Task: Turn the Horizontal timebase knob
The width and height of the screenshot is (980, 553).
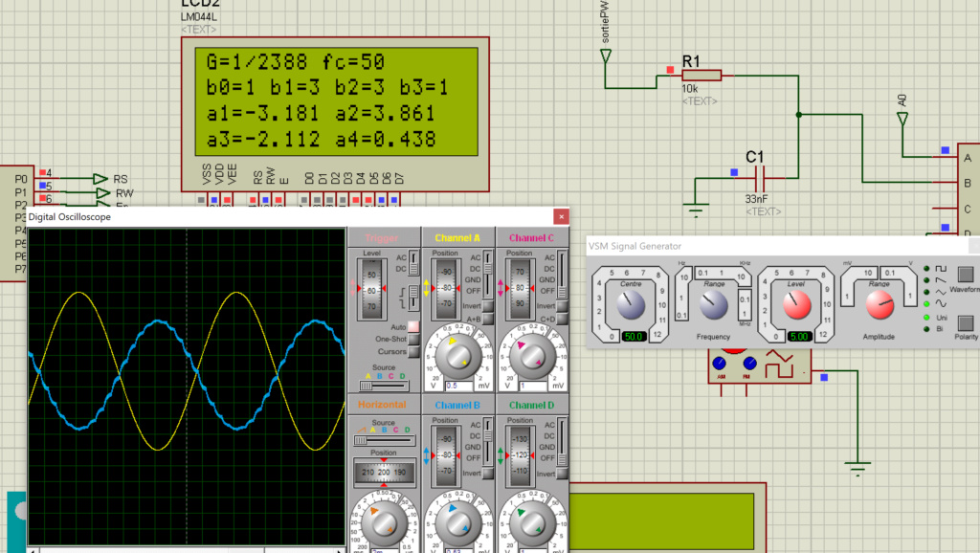Action: tap(384, 523)
